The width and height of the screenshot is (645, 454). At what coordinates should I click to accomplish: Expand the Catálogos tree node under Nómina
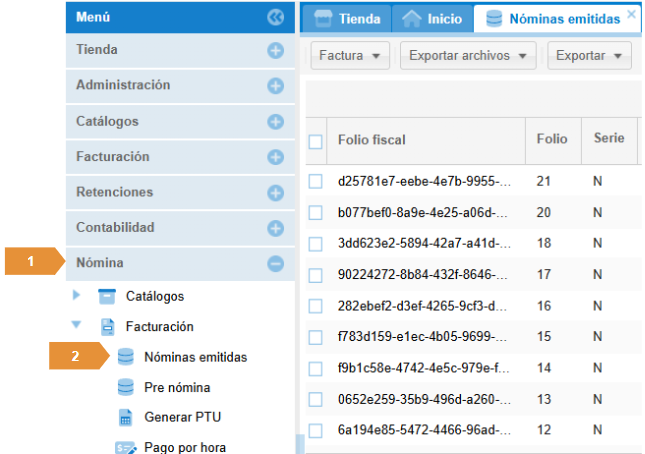point(78,296)
